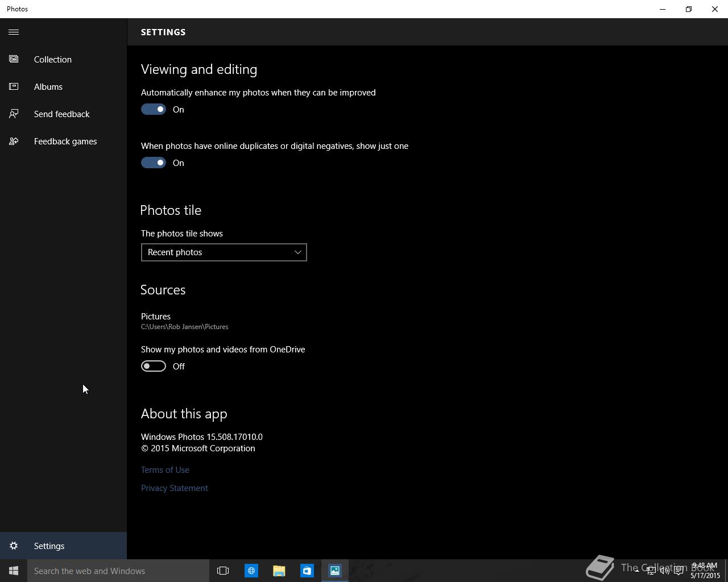Open the Windows Start menu

pyautogui.click(x=14, y=571)
